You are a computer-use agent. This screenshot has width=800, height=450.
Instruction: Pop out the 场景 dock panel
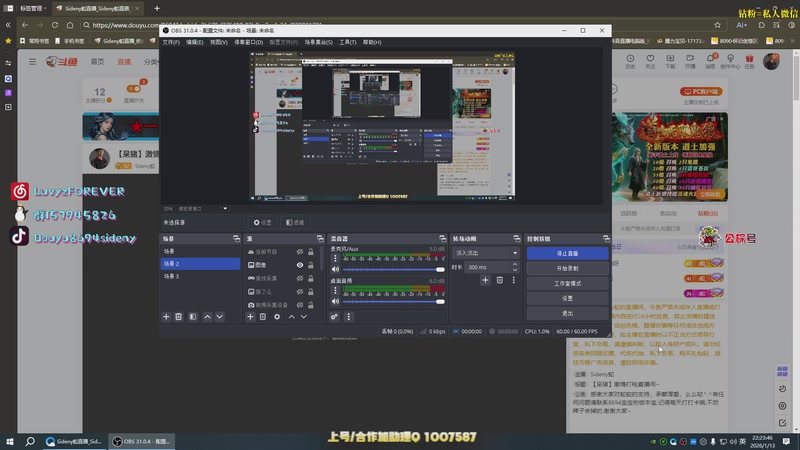click(x=236, y=238)
